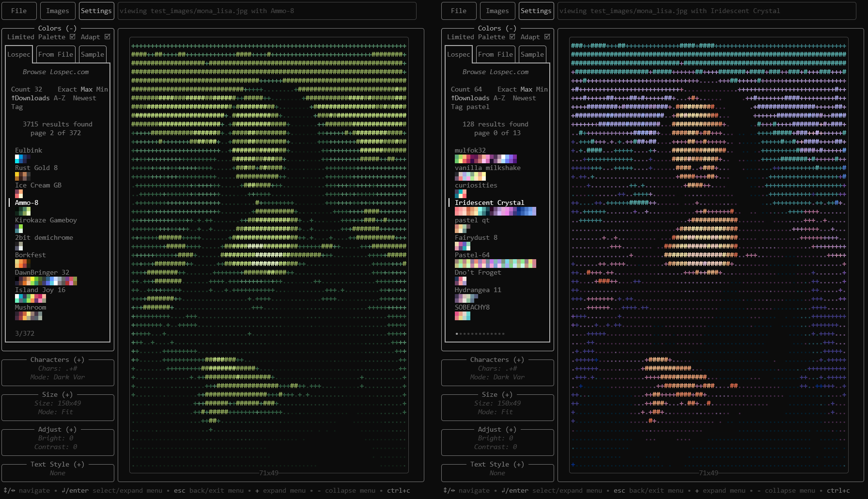Select Dno't Froget palette name
This screenshot has height=499, width=868.
tap(478, 272)
